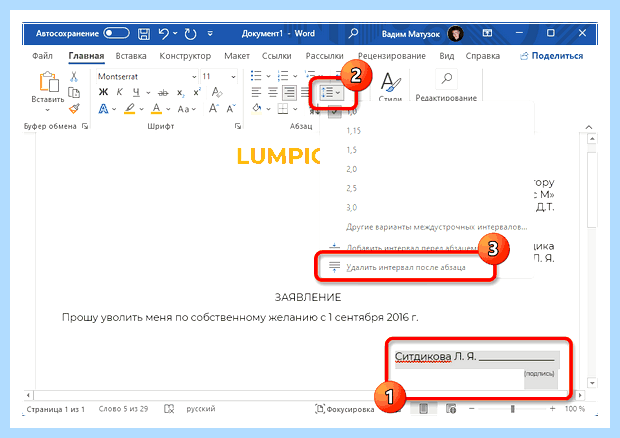The image size is (620, 438).
Task: Click the Cut scissors icon
Action: pyautogui.click(x=74, y=77)
